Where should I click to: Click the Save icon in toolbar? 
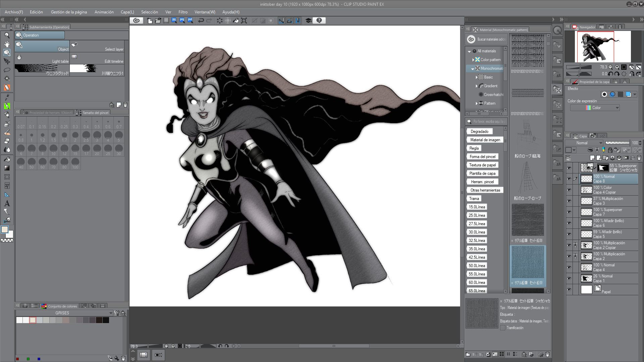[x=166, y=20]
